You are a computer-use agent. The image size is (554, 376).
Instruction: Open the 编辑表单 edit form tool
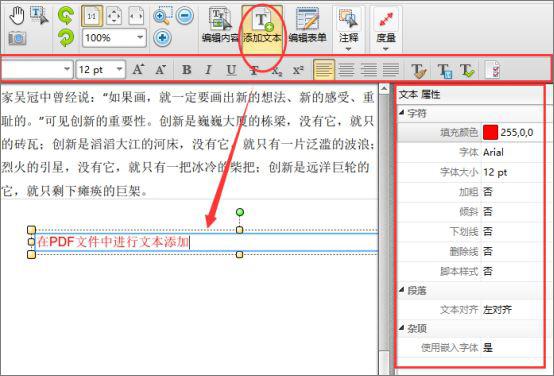point(307,25)
